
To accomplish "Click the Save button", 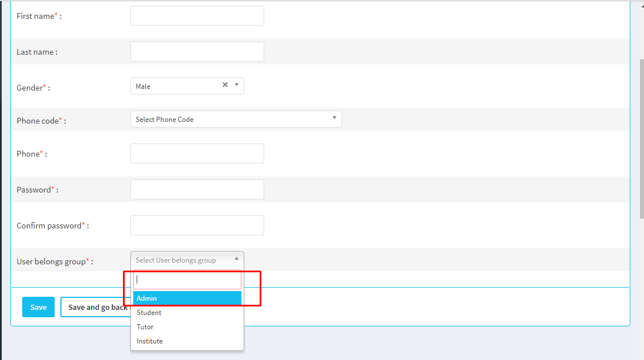I will pyautogui.click(x=38, y=307).
